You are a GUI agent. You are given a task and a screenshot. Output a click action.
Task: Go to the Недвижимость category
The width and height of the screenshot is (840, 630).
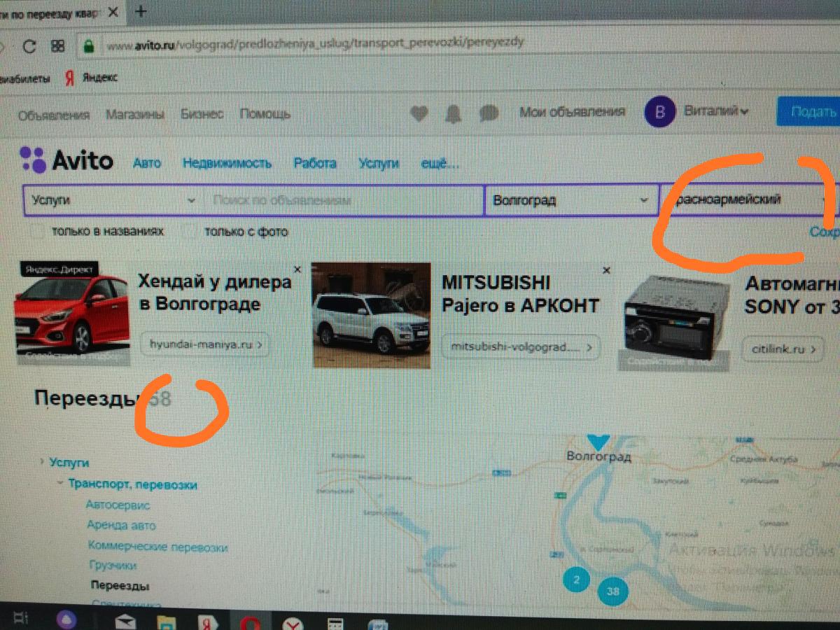coord(227,163)
